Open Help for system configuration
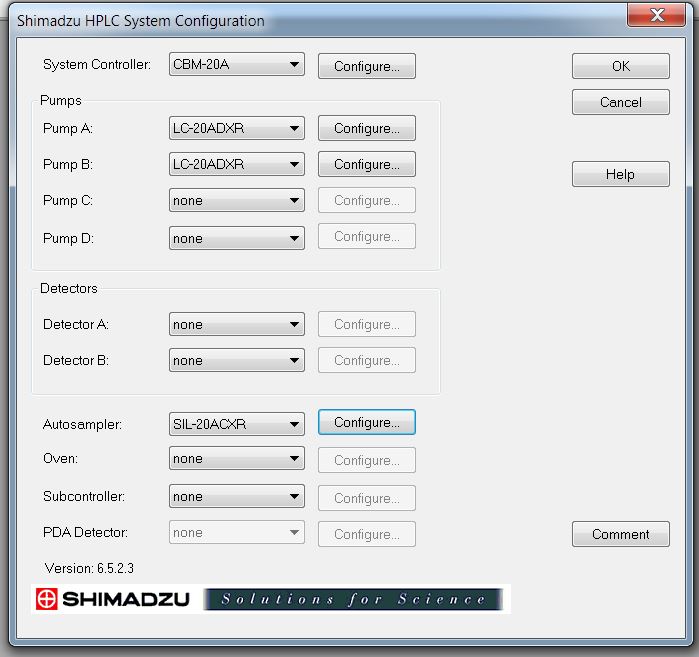699x657 pixels. [621, 174]
